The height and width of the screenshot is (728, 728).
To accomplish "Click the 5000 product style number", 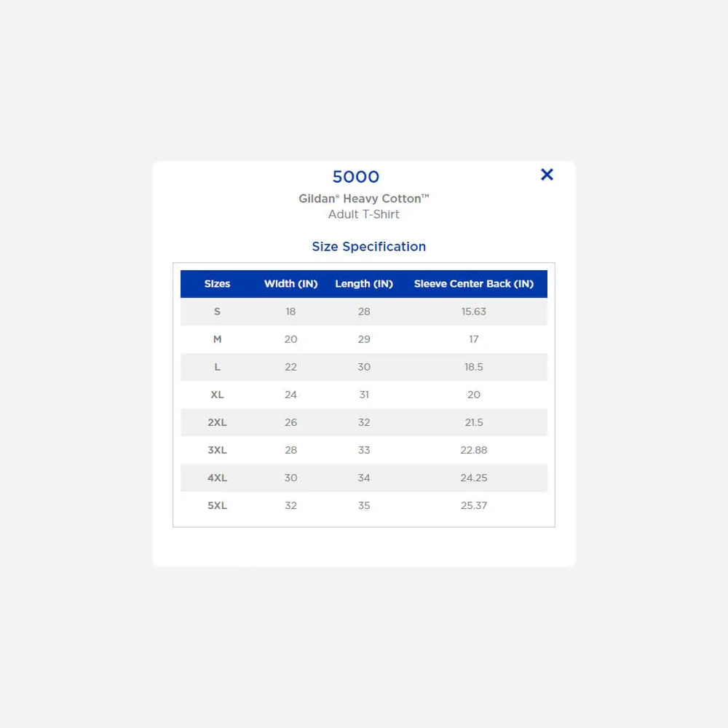I will (356, 177).
